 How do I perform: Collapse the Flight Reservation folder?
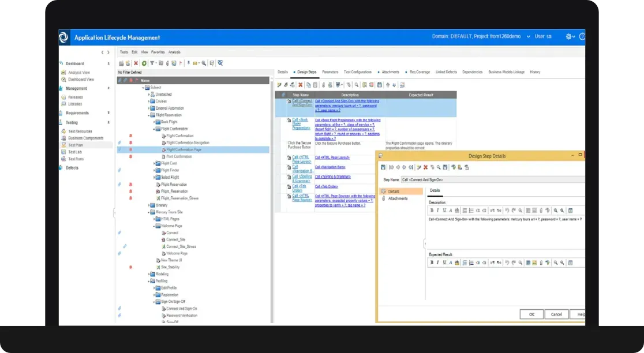coord(149,115)
